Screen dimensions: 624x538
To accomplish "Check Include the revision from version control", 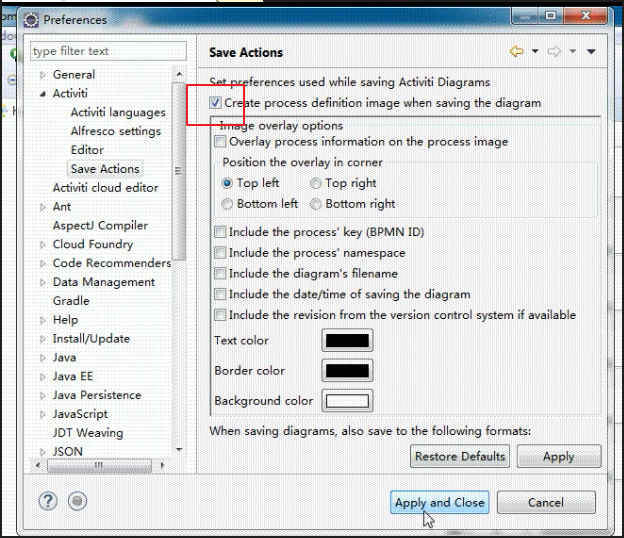I will [x=220, y=315].
